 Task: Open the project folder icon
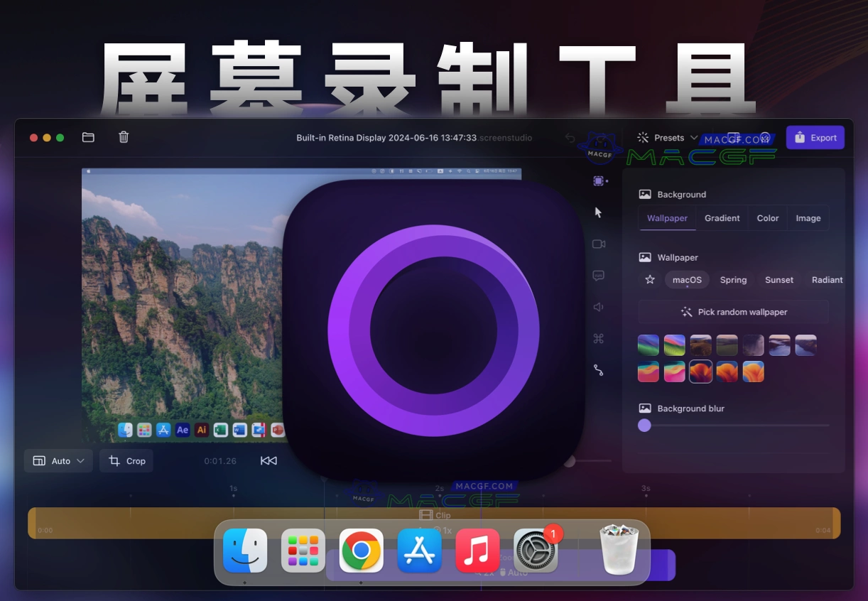coord(88,137)
